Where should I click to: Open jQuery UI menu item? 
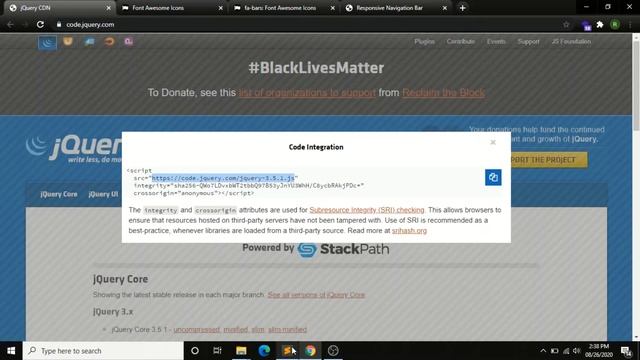click(103, 194)
